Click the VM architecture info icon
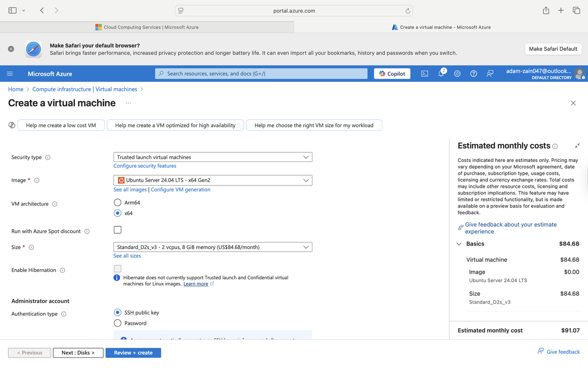588x368 pixels. 55,204
